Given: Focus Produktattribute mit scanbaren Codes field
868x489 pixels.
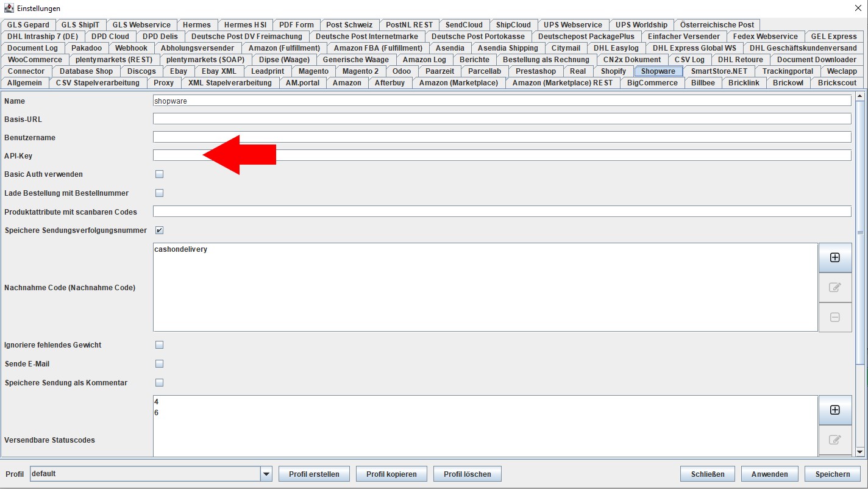Looking at the screenshot, I should [502, 212].
